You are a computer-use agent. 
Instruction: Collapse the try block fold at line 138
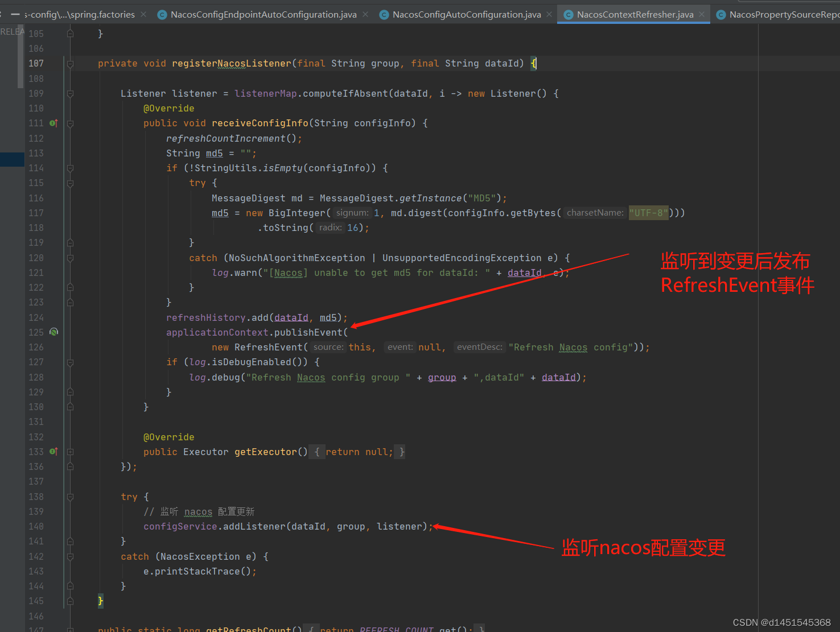70,497
